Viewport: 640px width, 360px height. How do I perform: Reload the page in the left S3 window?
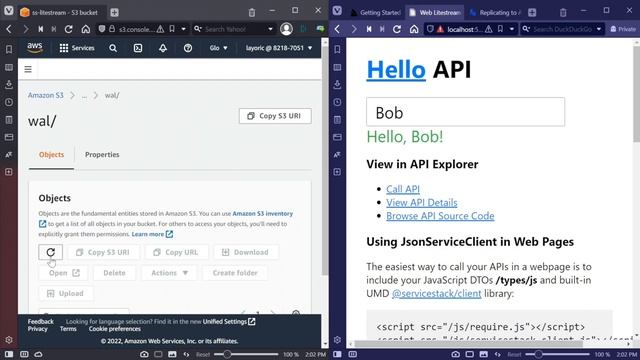[69, 29]
